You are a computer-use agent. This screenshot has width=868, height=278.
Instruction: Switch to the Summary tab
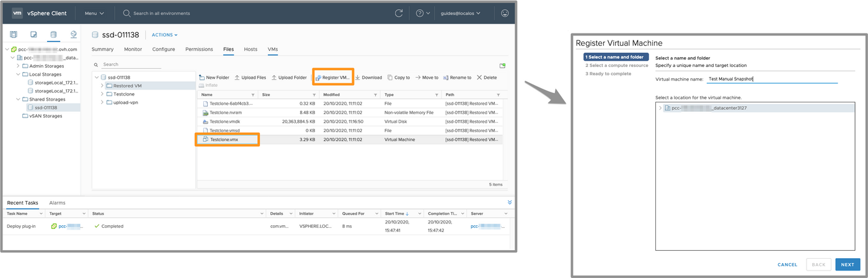pyautogui.click(x=102, y=49)
